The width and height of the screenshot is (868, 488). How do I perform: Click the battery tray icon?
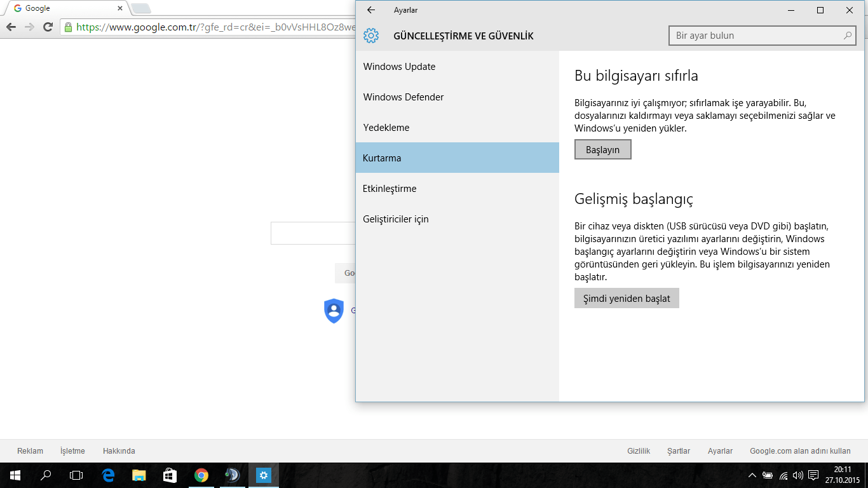(x=768, y=475)
